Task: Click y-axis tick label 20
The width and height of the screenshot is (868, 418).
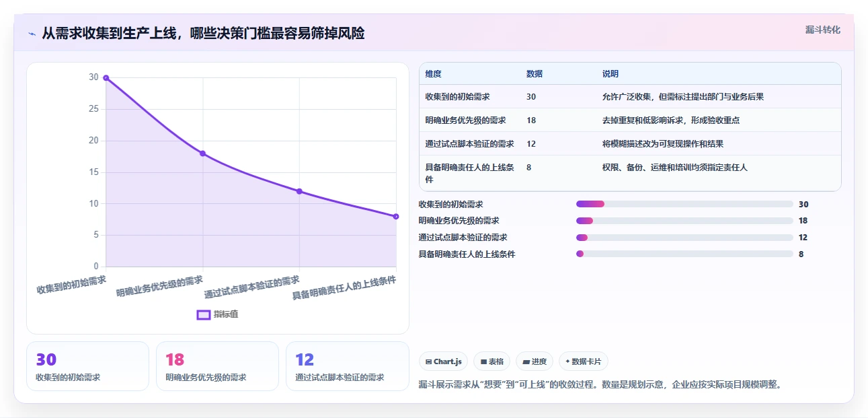Action: tap(93, 141)
